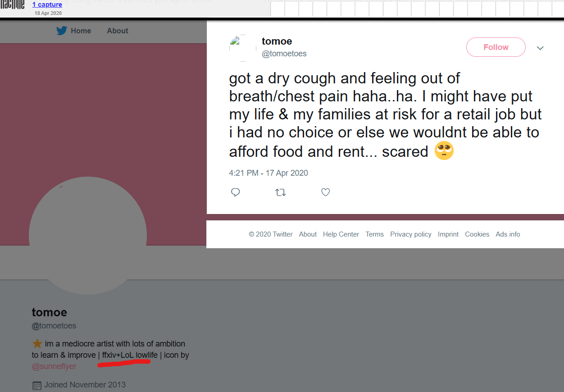
Task: Click the Twitter bird logo
Action: [x=62, y=31]
